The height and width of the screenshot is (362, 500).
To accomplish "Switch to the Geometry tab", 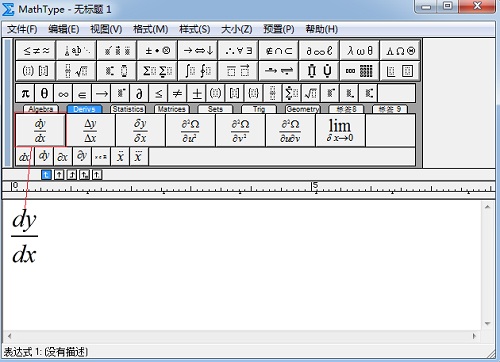I will click(303, 109).
